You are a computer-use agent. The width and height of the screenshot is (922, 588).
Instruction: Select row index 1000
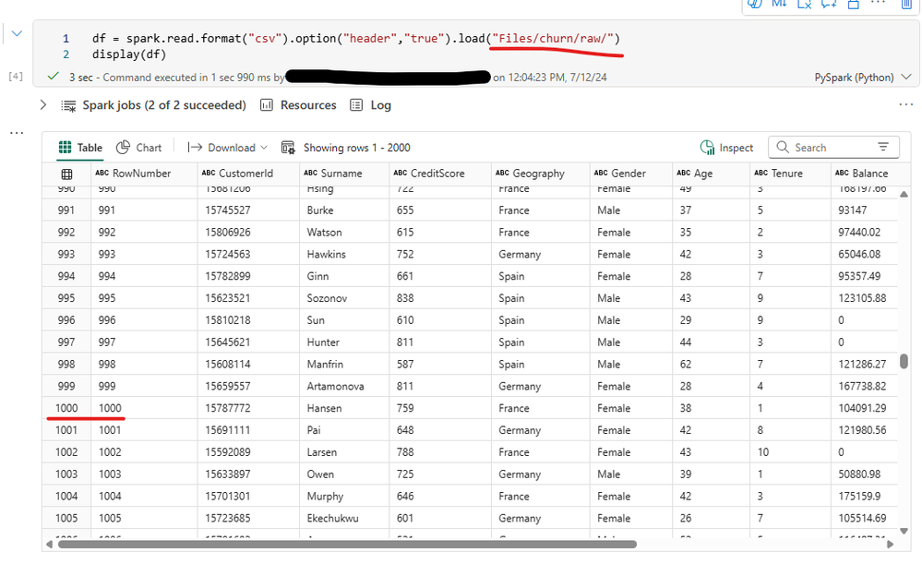[66, 408]
